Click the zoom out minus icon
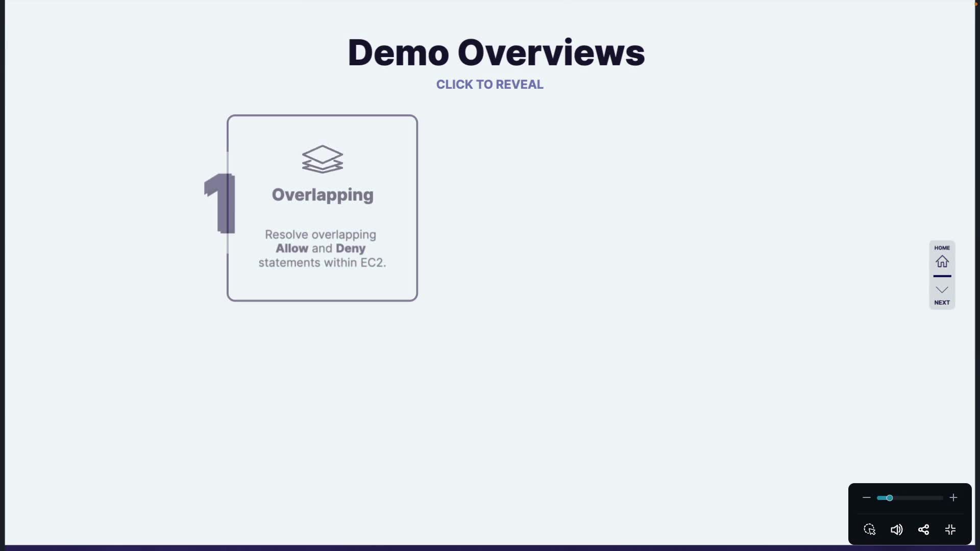Screen dimensions: 980x551 click(866, 497)
